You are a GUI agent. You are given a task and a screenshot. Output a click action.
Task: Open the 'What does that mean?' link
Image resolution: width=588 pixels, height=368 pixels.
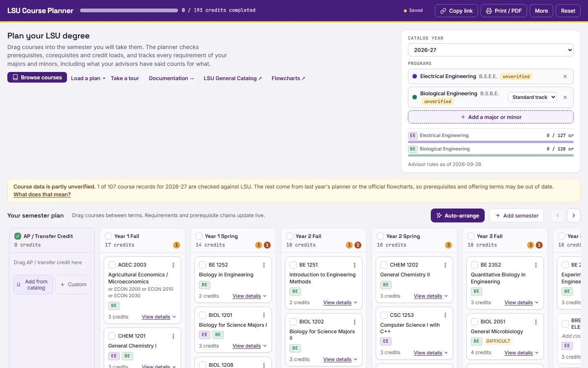pyautogui.click(x=42, y=195)
